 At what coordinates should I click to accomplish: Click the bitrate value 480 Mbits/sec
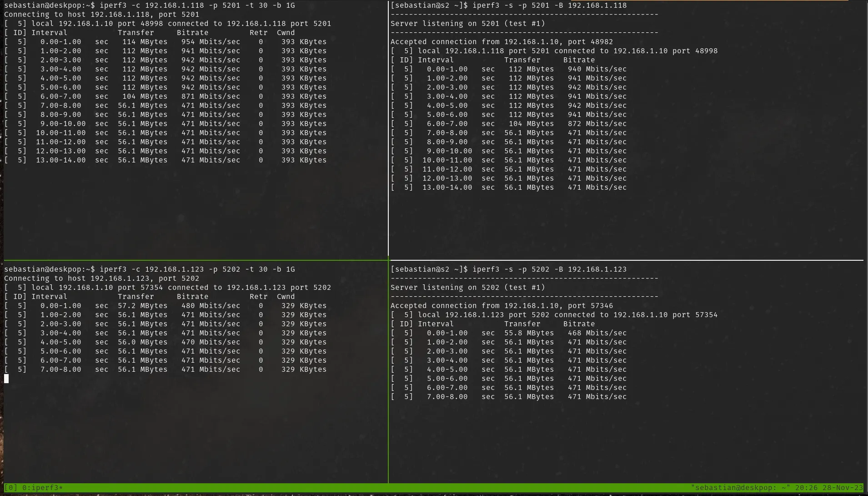(x=211, y=306)
